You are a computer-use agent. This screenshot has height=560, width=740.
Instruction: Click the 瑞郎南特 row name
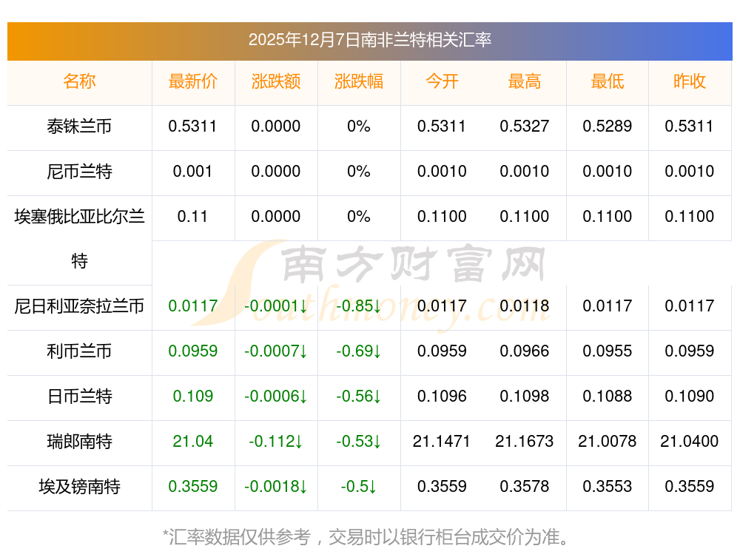(x=79, y=442)
